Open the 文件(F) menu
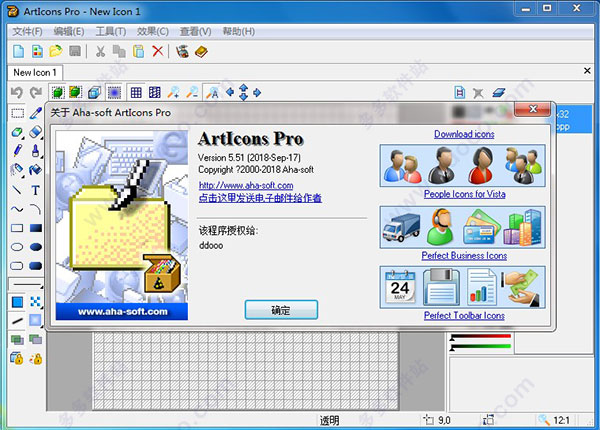The image size is (600, 430). (x=27, y=31)
